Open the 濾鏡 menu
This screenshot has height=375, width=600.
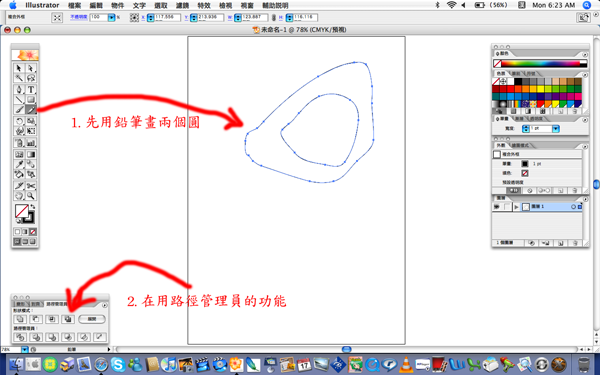coord(183,5)
